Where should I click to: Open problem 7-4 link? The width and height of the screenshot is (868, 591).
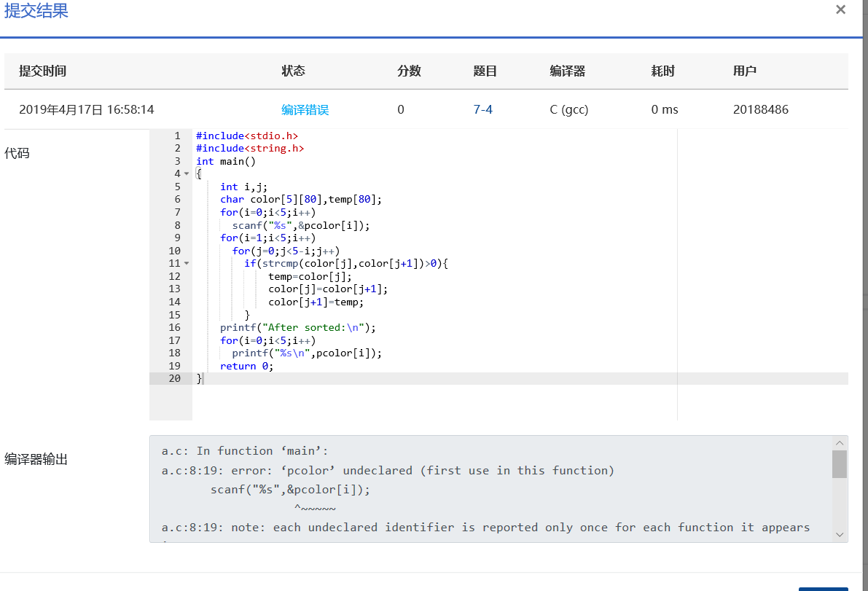coord(482,110)
